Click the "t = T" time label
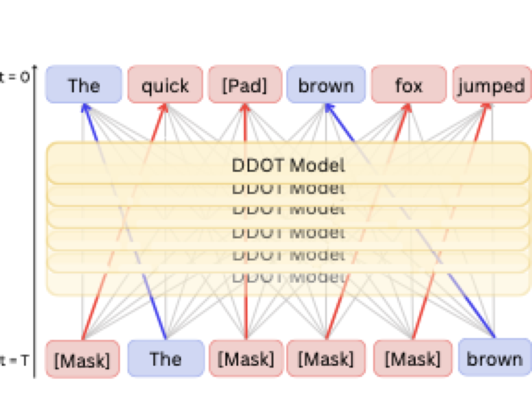Viewport: 532px width, 399px height. pos(15,360)
